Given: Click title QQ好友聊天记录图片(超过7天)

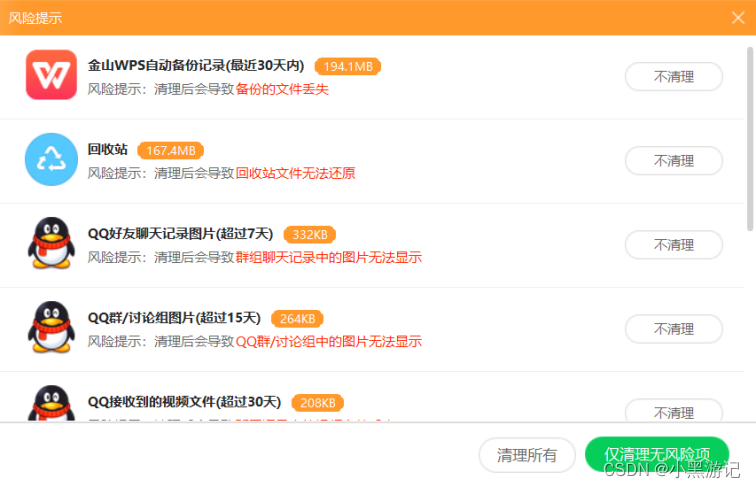Looking at the screenshot, I should [180, 234].
